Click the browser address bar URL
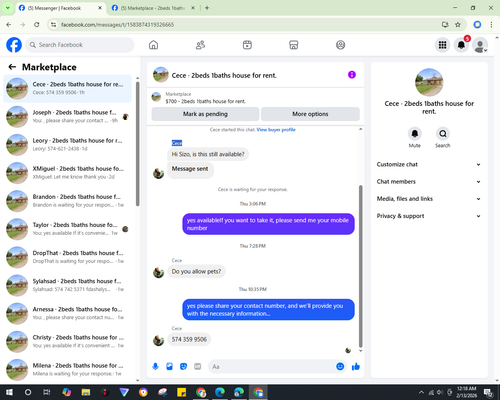 tap(117, 25)
